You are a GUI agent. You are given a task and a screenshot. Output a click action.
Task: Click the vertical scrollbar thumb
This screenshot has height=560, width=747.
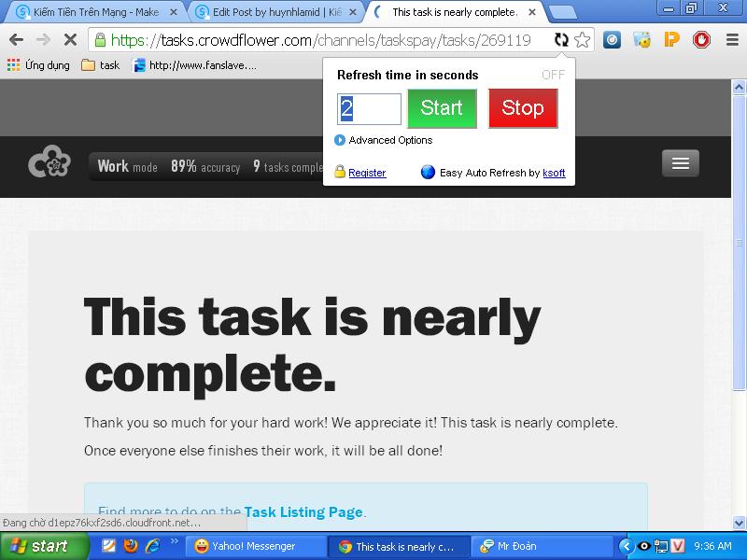tap(739, 243)
